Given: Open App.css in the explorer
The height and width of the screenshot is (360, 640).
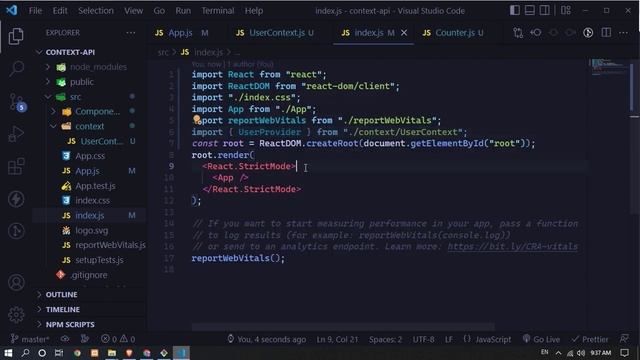Looking at the screenshot, I should click(90, 156).
